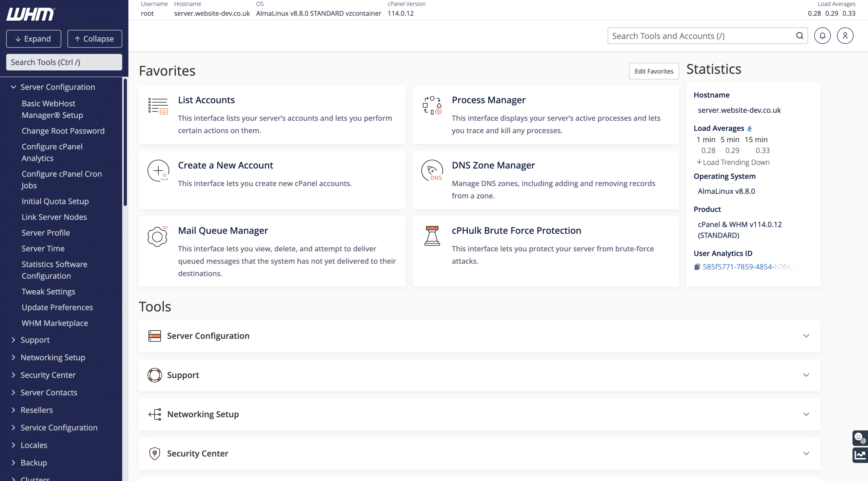Copy the User Analytics ID
Image resolution: width=868 pixels, height=481 pixels.
coord(697,267)
